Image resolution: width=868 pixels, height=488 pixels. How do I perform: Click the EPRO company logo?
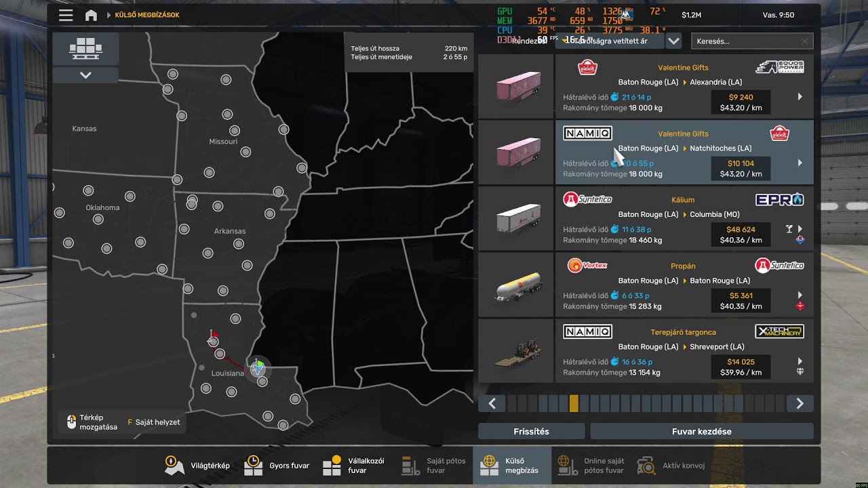pos(780,199)
